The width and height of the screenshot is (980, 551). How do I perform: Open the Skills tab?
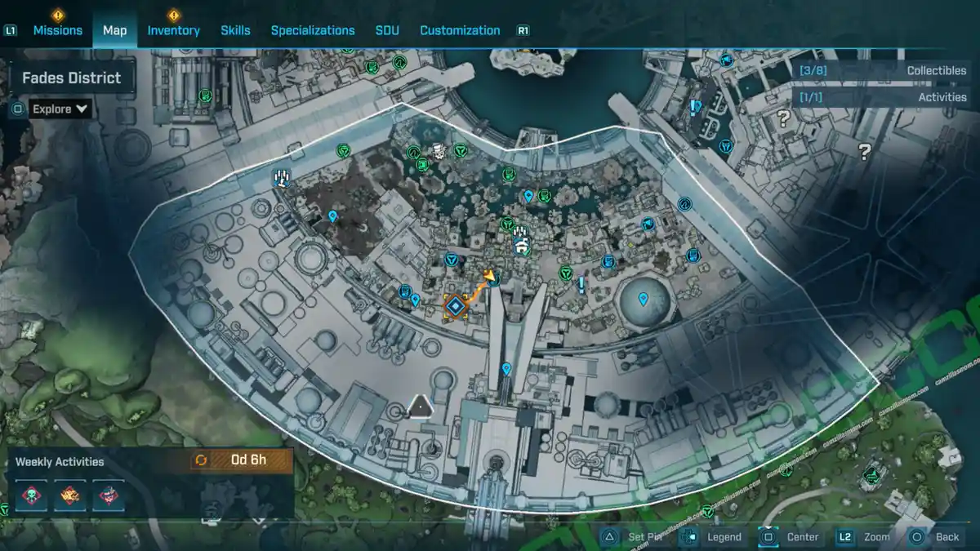[x=235, y=29]
